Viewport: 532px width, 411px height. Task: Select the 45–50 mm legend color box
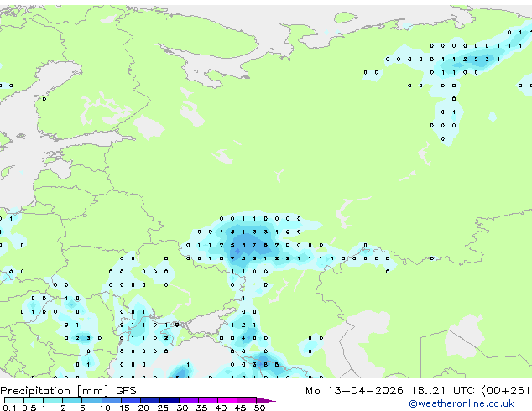(x=247, y=400)
